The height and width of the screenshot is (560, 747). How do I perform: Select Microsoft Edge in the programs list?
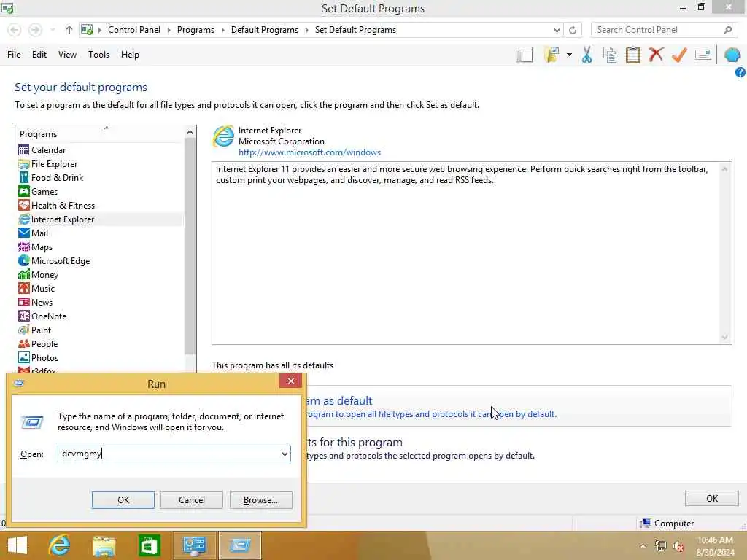click(61, 261)
